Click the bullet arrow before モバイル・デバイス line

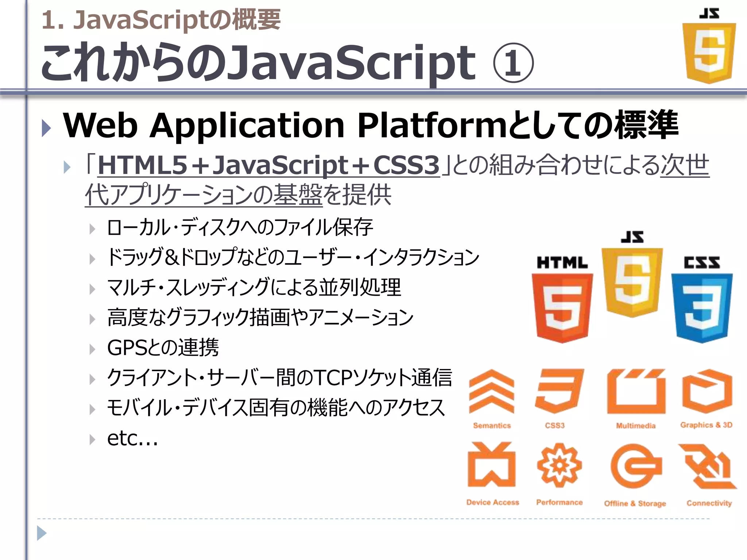pos(93,410)
